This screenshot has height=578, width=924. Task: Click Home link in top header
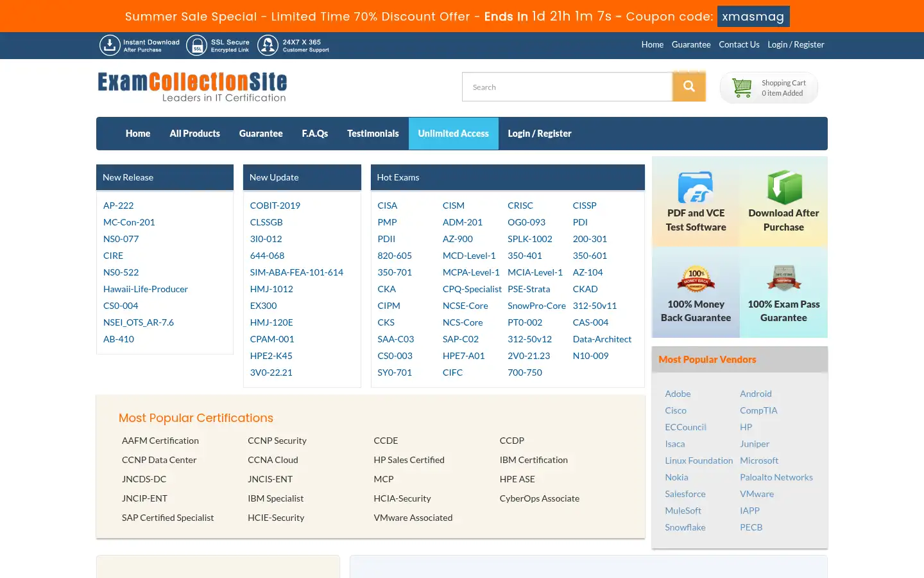(653, 44)
